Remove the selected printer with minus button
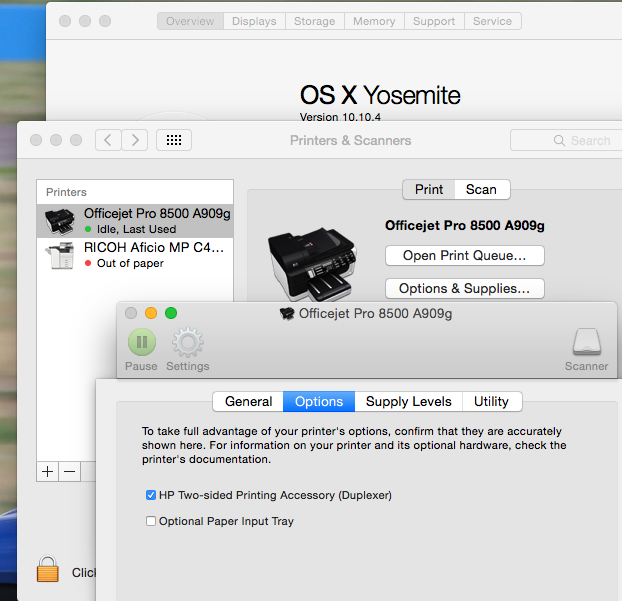The height and width of the screenshot is (601, 622). [69, 472]
